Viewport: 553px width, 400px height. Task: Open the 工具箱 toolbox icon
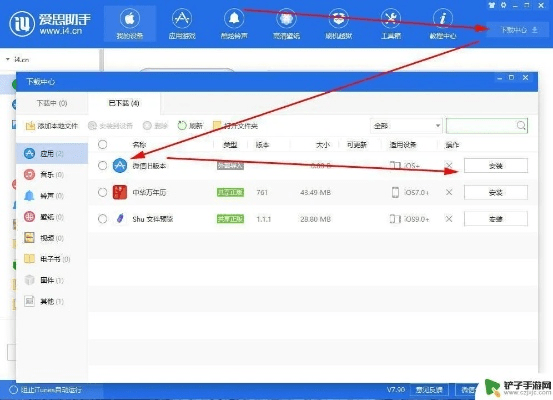(391, 18)
